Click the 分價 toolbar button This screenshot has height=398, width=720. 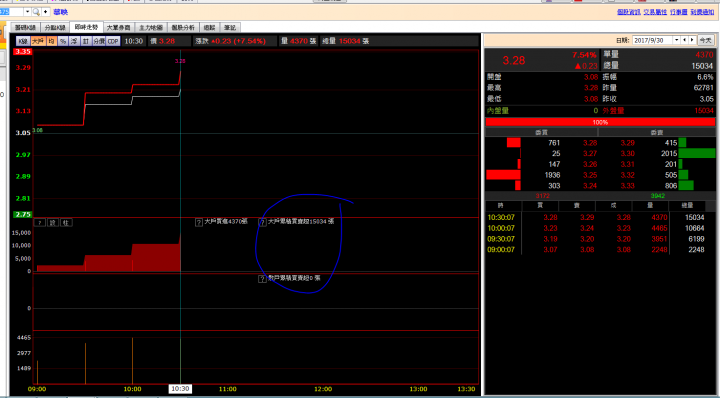[99, 41]
